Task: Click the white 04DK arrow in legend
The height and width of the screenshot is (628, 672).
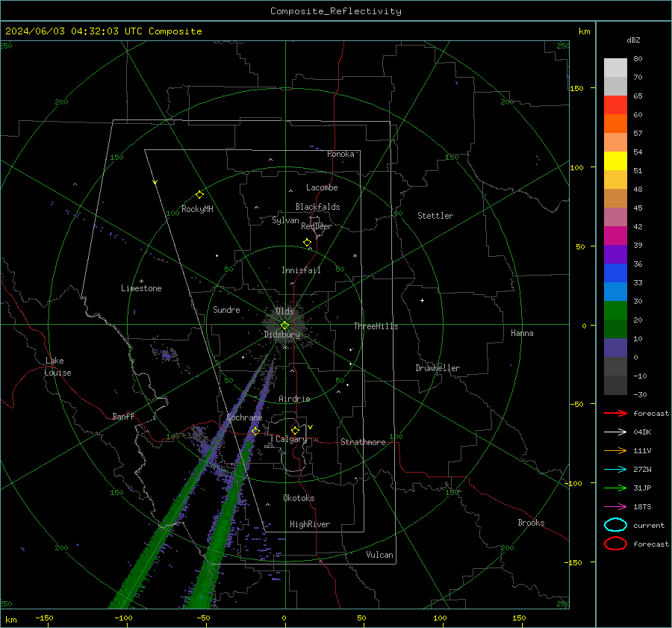Action: pyautogui.click(x=615, y=432)
